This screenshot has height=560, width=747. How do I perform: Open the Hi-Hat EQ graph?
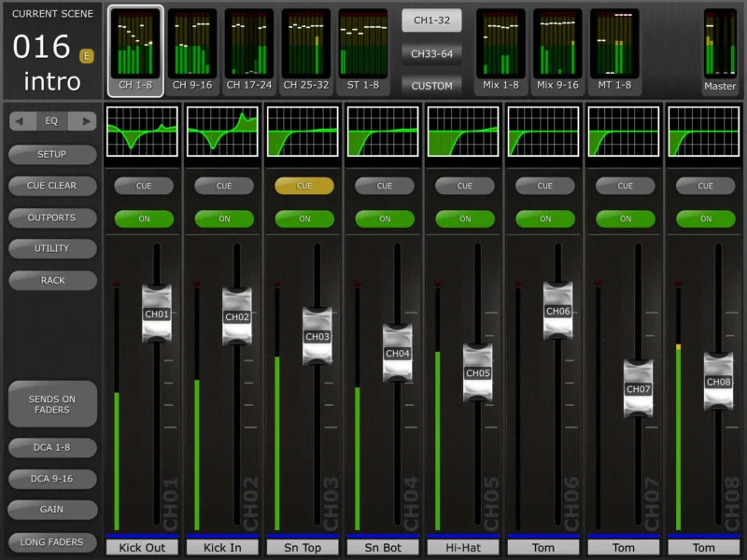point(463,132)
